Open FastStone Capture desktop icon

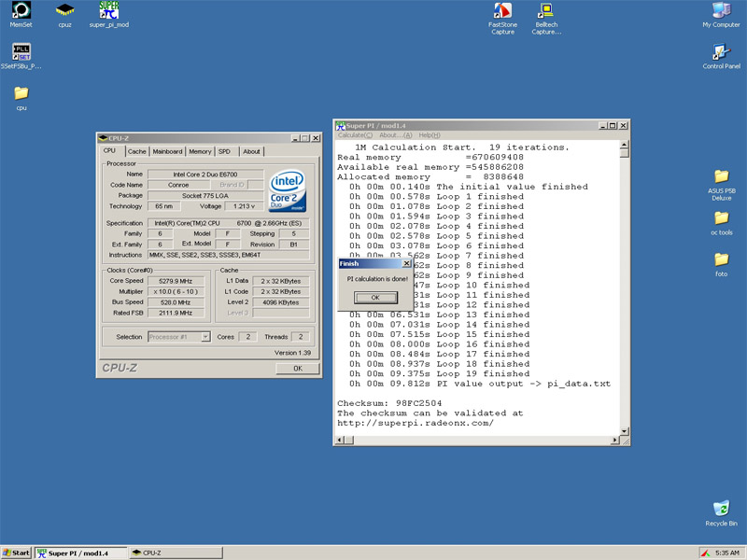(x=502, y=12)
